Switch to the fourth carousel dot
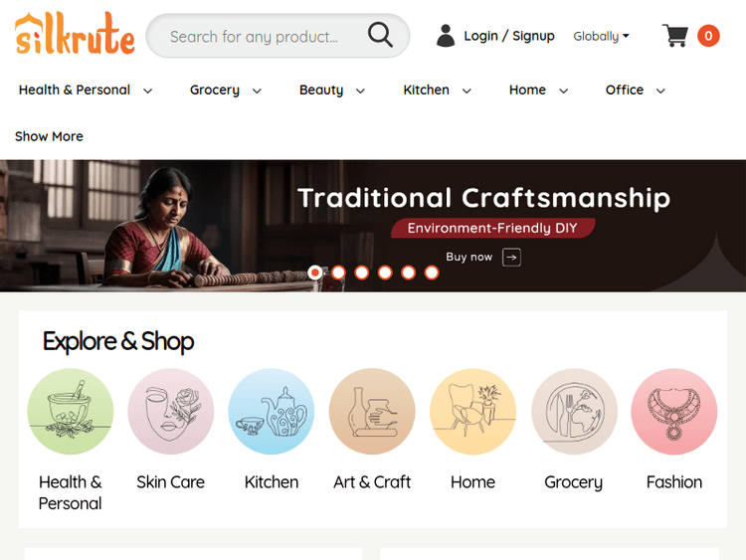 click(x=385, y=273)
